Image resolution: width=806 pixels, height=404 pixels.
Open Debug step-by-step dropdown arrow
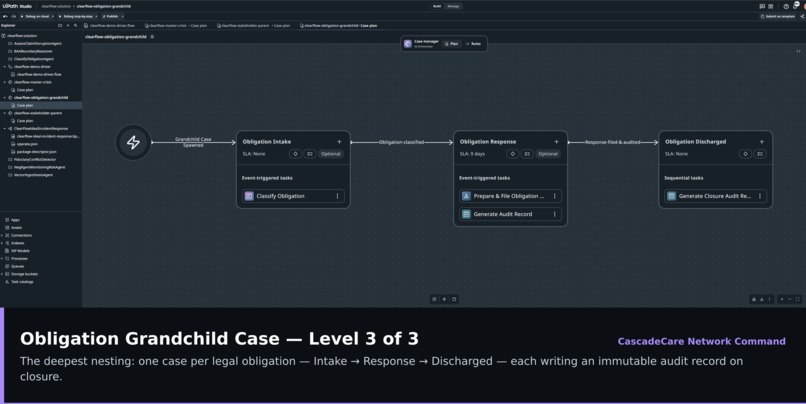pyautogui.click(x=96, y=16)
